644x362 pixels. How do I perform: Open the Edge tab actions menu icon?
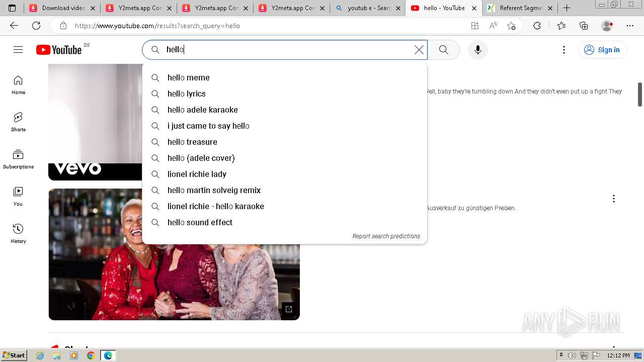pos(12,8)
